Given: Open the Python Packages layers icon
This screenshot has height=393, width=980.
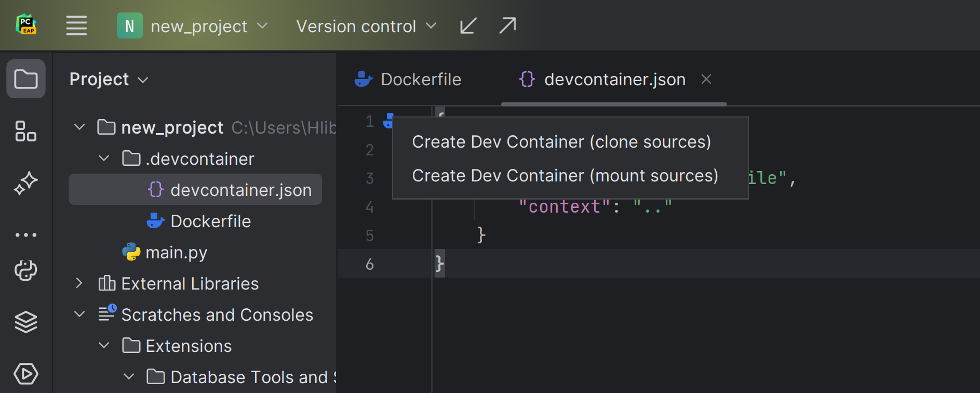Looking at the screenshot, I should [26, 322].
